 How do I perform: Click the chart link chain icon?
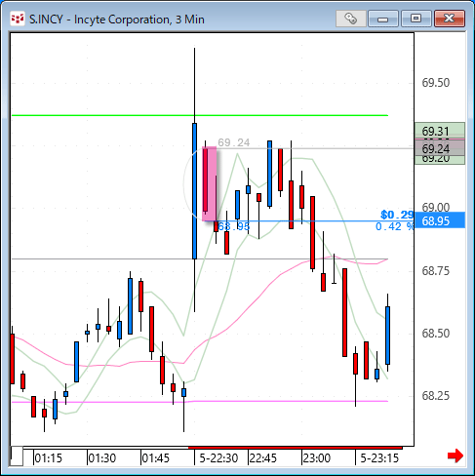pos(350,19)
